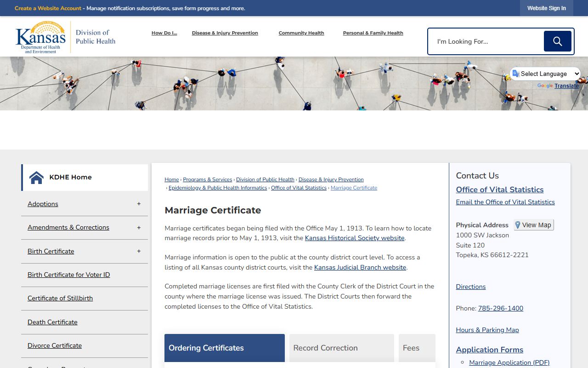Open Birth Certificate sidebar link
The width and height of the screenshot is (588, 368).
click(51, 251)
